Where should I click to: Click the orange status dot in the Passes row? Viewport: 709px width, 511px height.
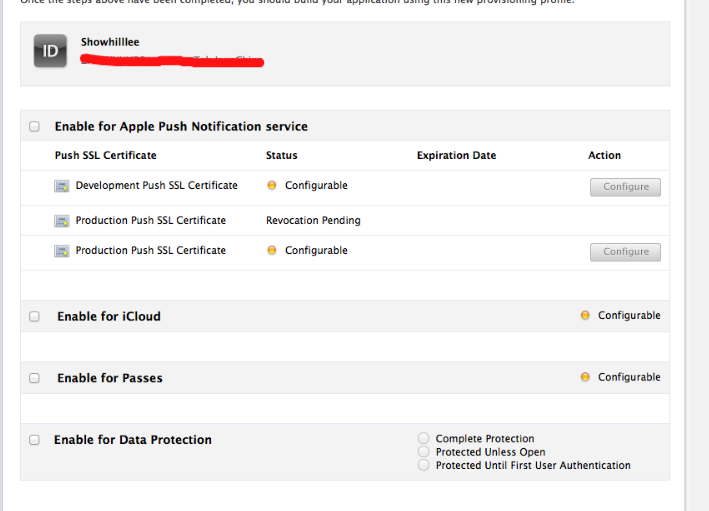pos(585,377)
